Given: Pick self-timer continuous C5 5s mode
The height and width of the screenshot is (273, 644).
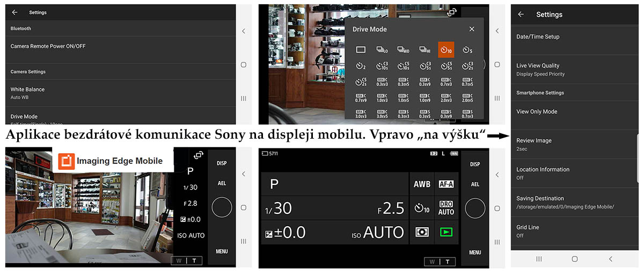Looking at the screenshot, I should 446,66.
